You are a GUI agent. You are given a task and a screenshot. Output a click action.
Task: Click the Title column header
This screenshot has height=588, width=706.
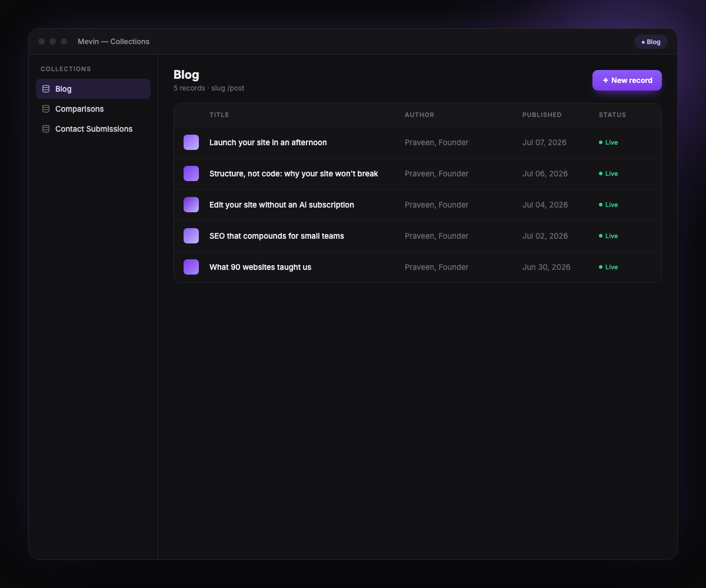tap(219, 115)
